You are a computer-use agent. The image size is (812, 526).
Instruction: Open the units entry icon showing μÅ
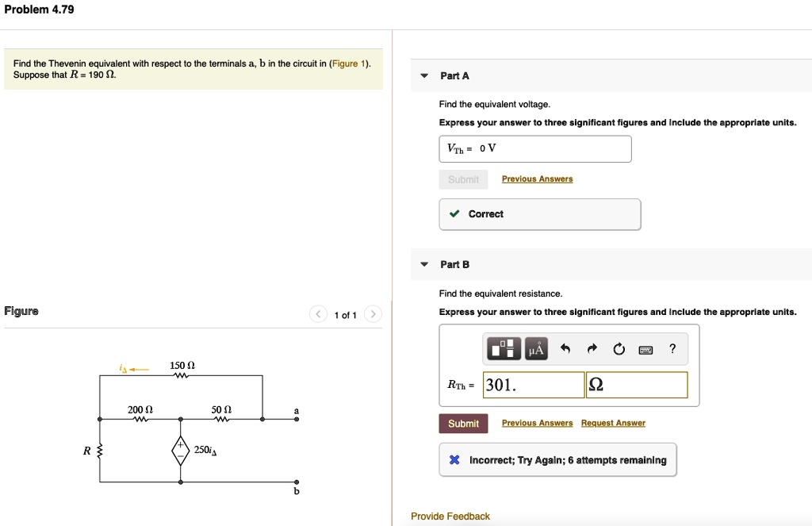click(x=536, y=348)
